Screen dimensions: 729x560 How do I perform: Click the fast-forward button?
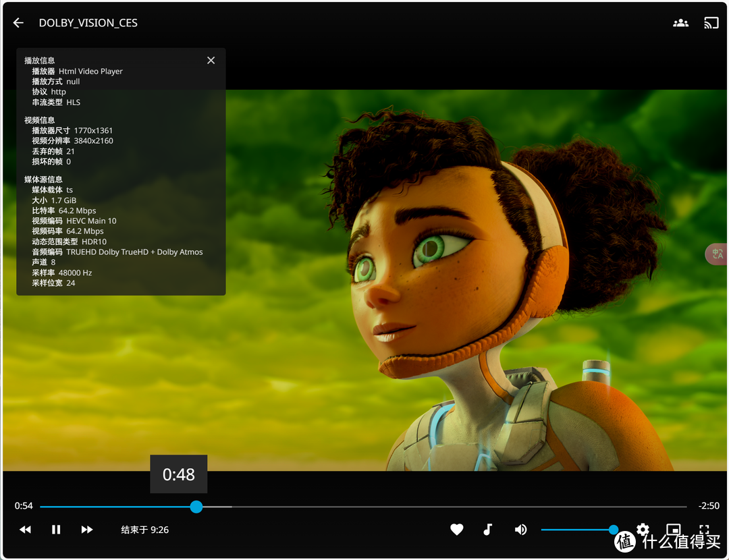pyautogui.click(x=87, y=530)
